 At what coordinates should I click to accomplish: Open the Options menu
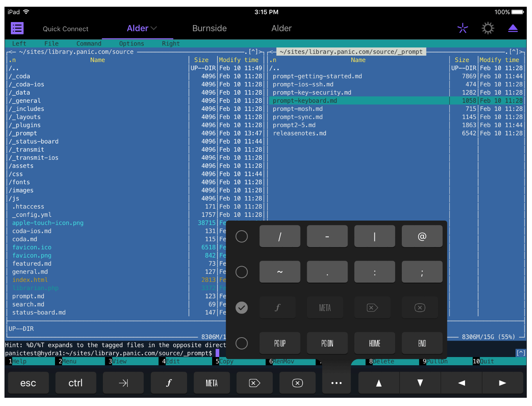tap(131, 43)
